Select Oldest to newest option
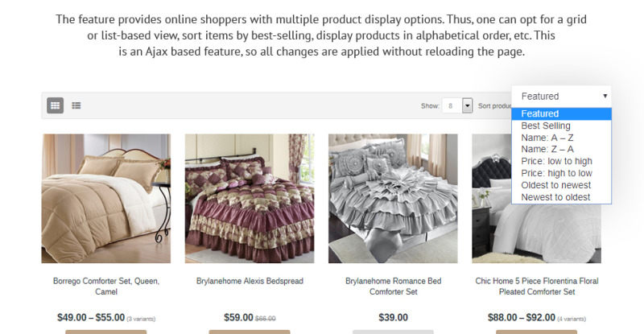Image resolution: width=644 pixels, height=334 pixels. (x=555, y=185)
